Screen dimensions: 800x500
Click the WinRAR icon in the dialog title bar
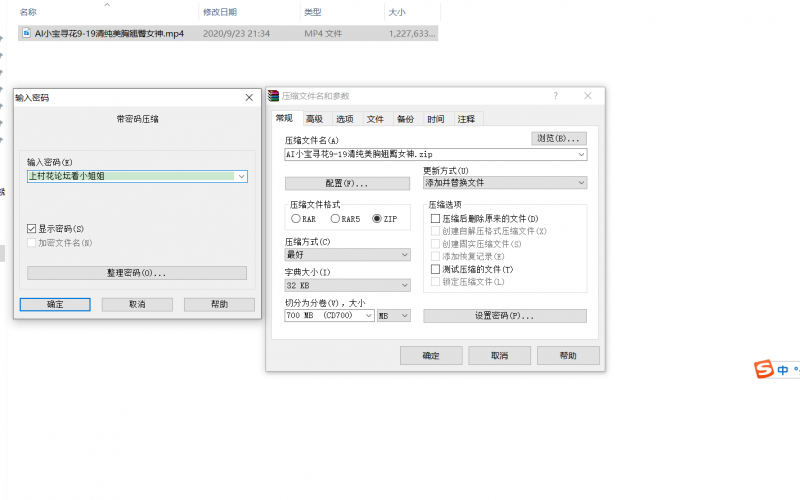pyautogui.click(x=273, y=96)
